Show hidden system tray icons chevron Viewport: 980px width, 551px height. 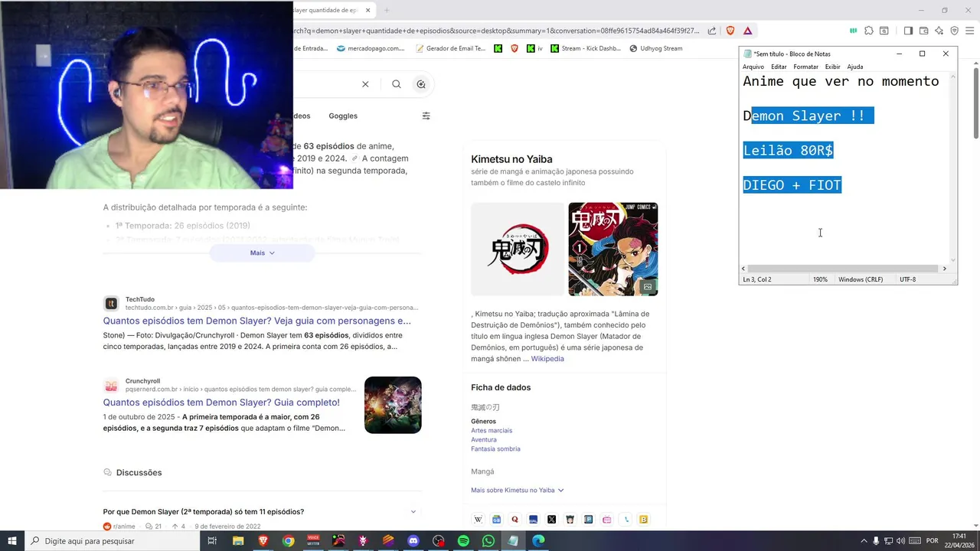[x=864, y=541]
